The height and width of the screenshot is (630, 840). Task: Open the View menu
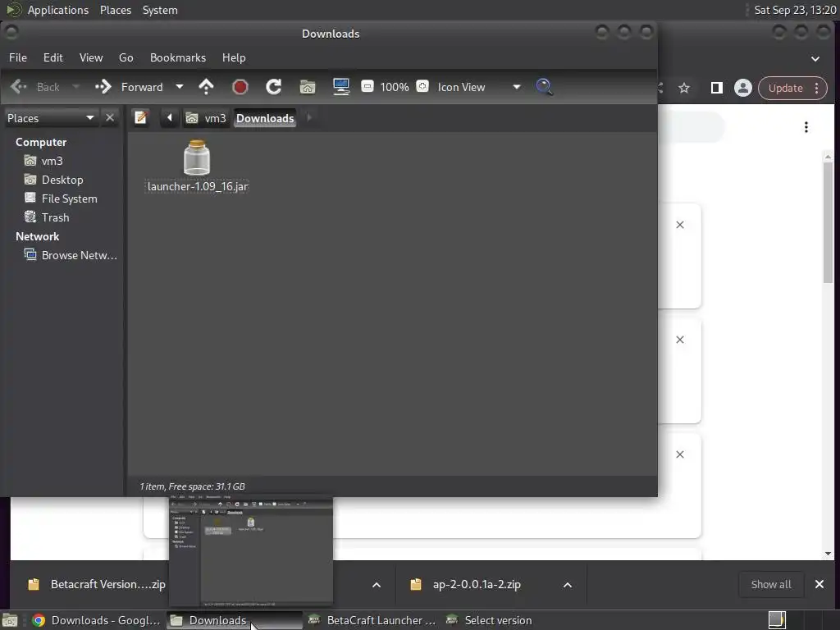(91, 57)
